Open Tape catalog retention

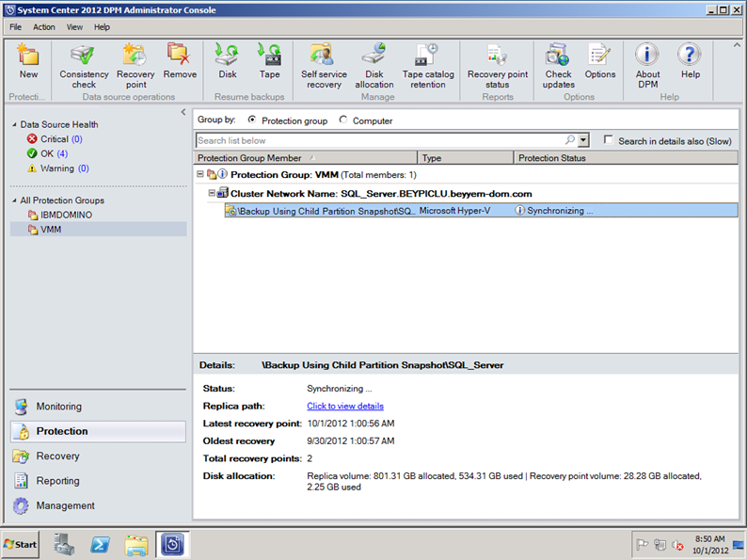point(428,66)
